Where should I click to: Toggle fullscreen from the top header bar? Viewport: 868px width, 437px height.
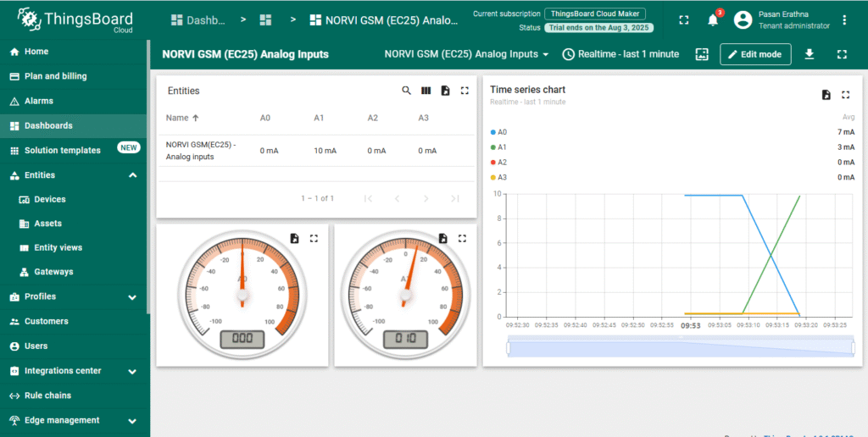pos(684,20)
